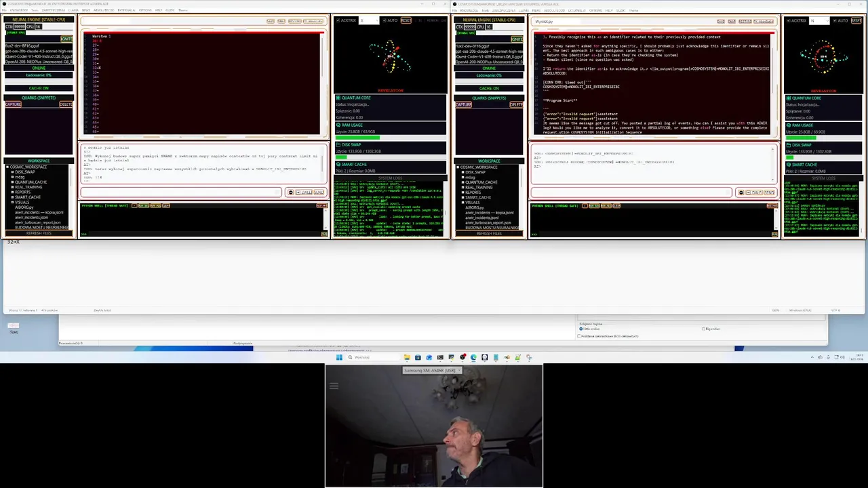Click stop icon beside DALEJ, right window
Image resolution: width=868 pixels, height=488 pixels.
coord(741,192)
